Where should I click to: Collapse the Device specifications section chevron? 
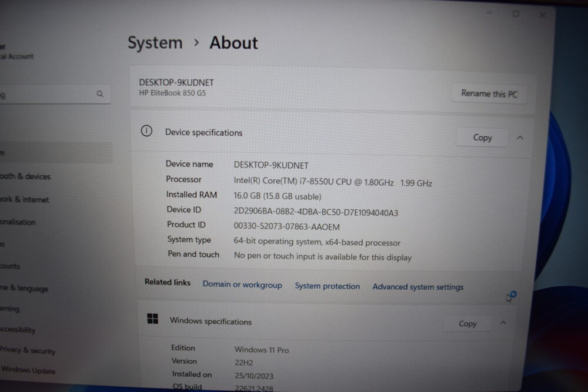click(x=520, y=138)
